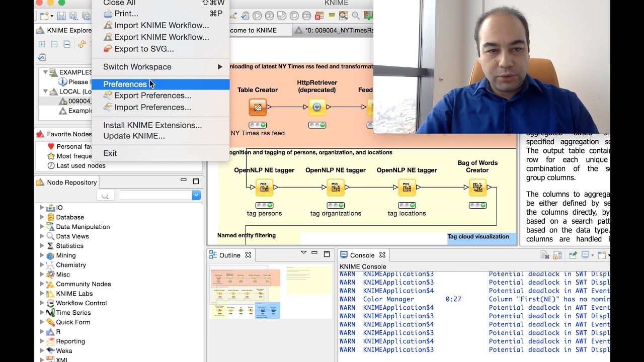Click the Bag of Words Creator node
This screenshot has width=644, height=362.
(477, 188)
